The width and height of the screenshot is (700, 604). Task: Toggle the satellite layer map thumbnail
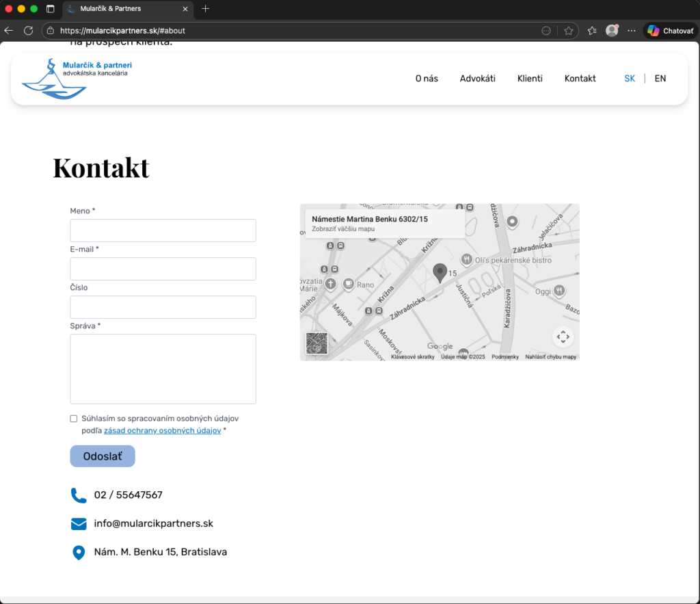click(x=317, y=343)
